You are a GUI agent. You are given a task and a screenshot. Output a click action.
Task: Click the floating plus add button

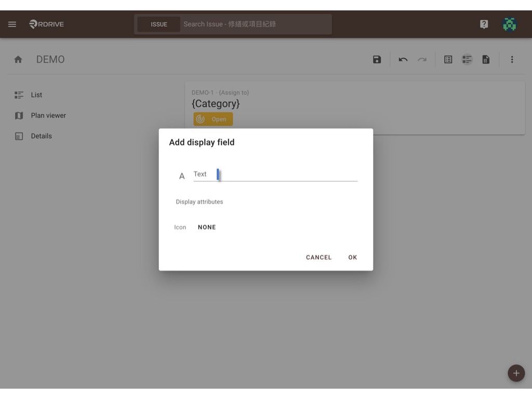click(x=516, y=373)
